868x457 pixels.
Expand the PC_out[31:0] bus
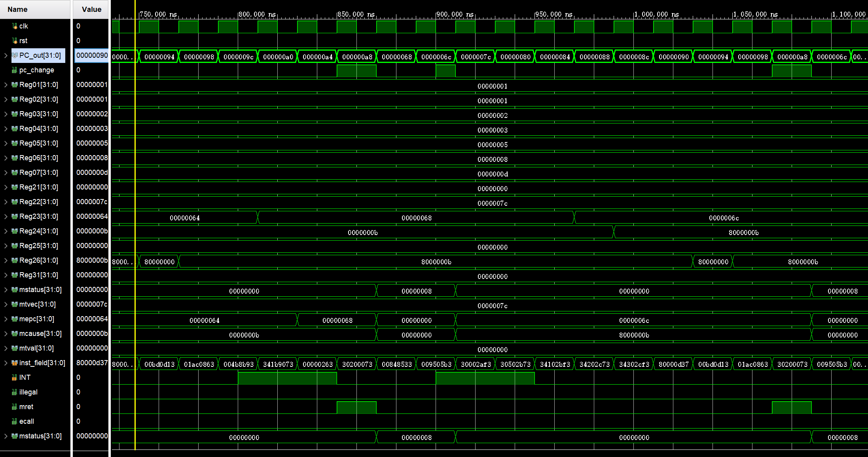pos(6,55)
